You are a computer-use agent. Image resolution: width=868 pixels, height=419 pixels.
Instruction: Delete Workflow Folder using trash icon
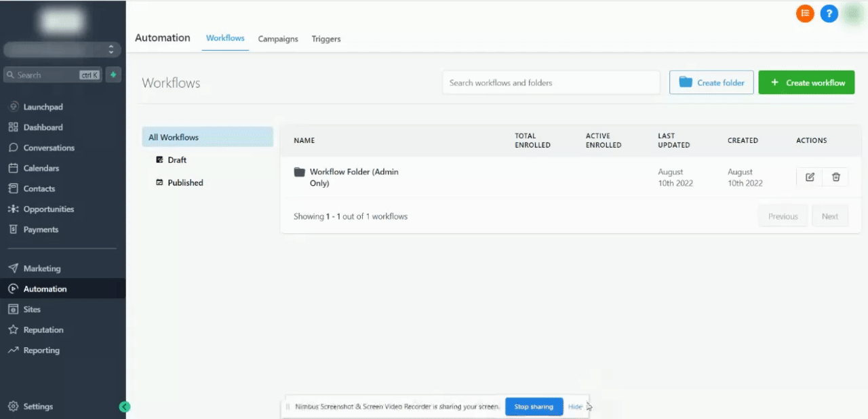[835, 177]
